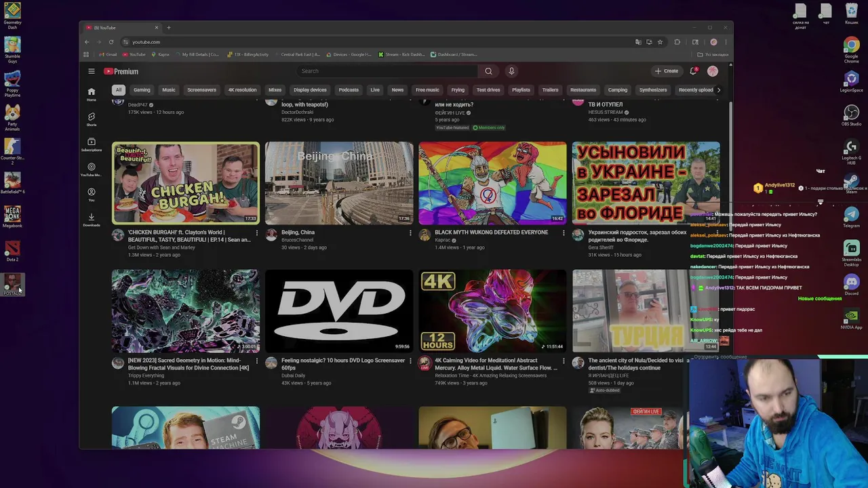
Task: Reload the page in Chrome
Action: click(111, 42)
